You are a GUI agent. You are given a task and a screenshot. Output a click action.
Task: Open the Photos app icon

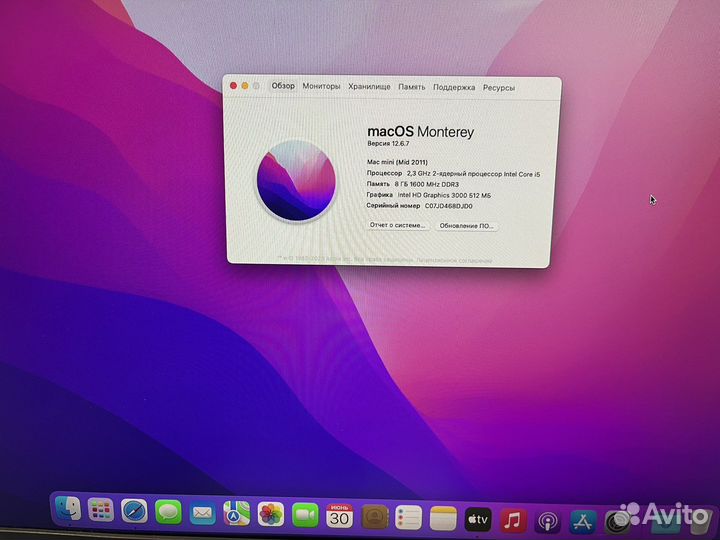click(271, 514)
